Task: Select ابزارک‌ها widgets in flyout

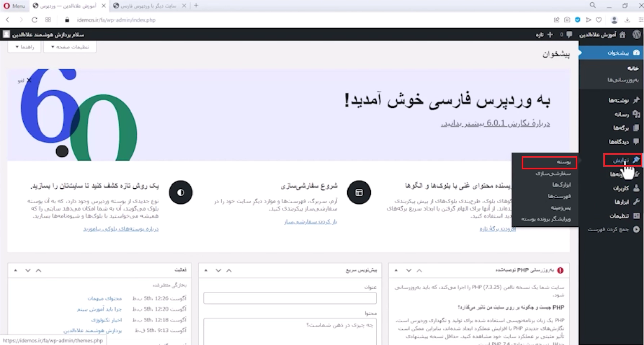Action: click(x=561, y=185)
